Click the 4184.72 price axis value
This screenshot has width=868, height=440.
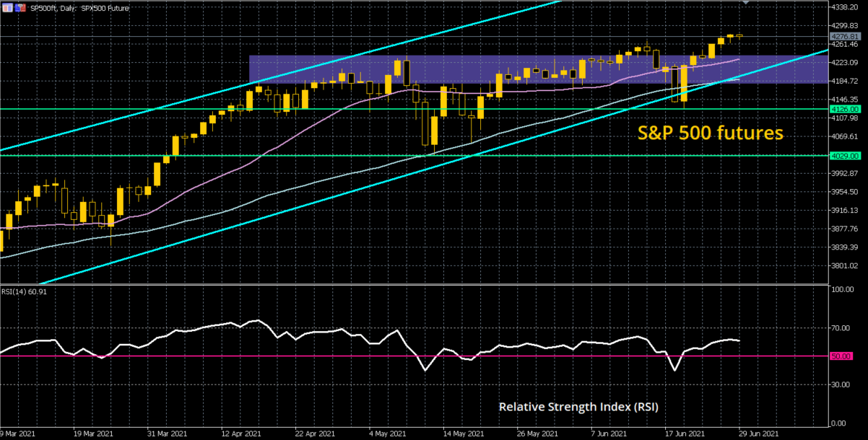846,82
